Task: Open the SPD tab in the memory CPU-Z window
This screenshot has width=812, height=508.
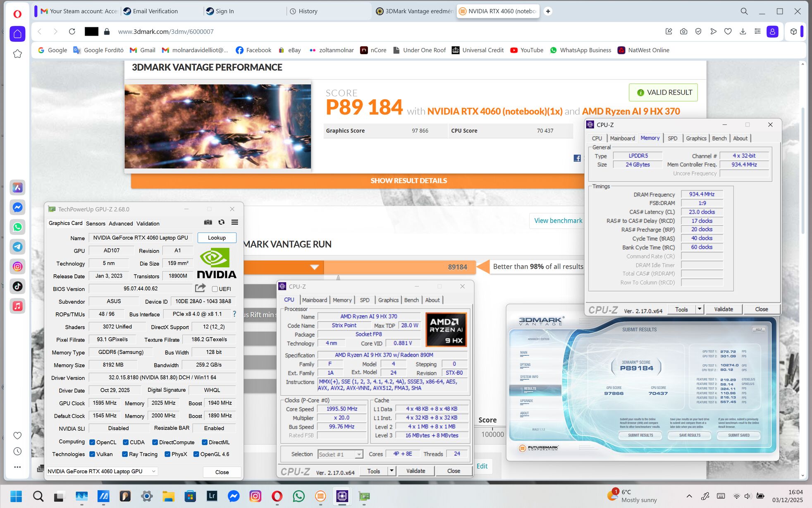Action: 672,138
